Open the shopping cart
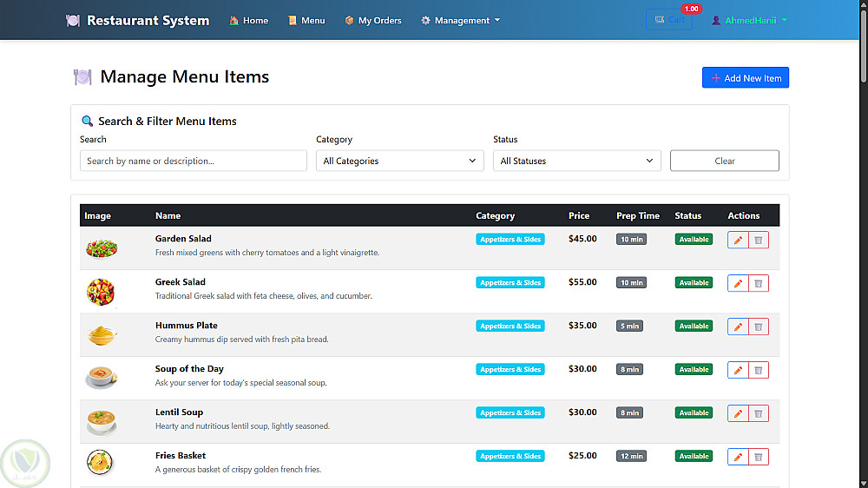 pyautogui.click(x=669, y=20)
